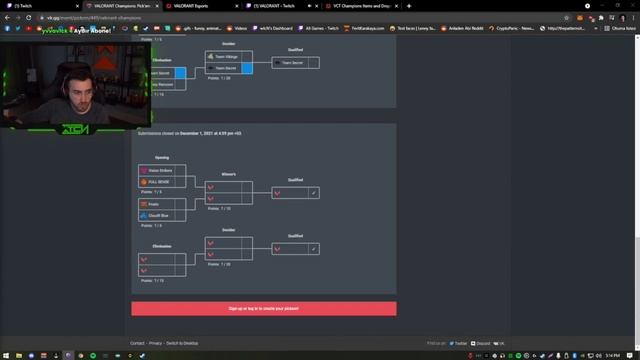Image resolution: width=640 pixels, height=360 pixels.
Task: Open the Chrome three-dot menu
Action: (x=633, y=18)
